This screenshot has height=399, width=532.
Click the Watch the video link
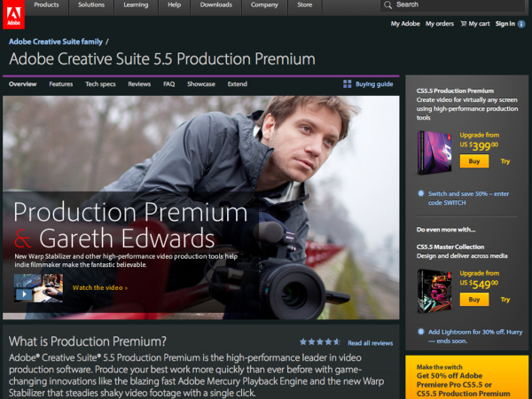click(100, 287)
